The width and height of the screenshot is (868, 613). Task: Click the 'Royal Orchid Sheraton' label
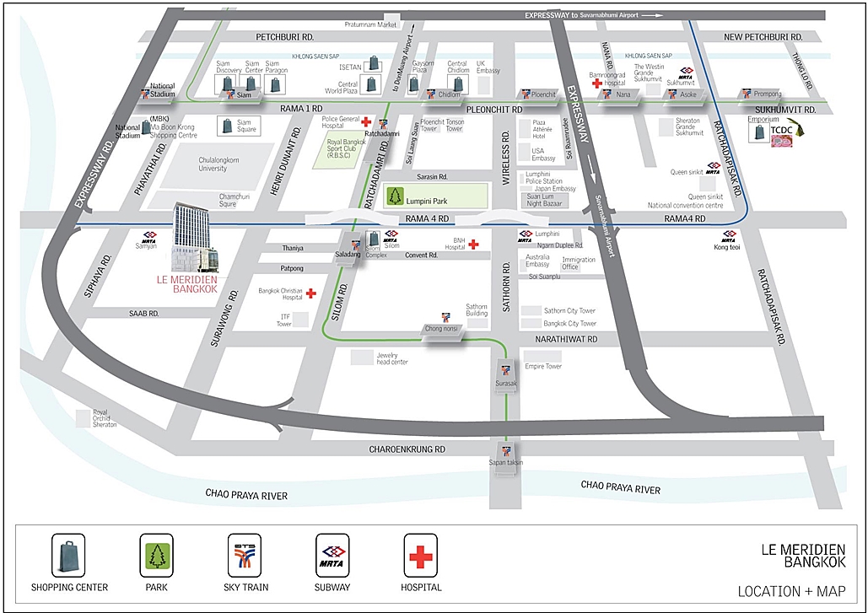[x=105, y=418]
